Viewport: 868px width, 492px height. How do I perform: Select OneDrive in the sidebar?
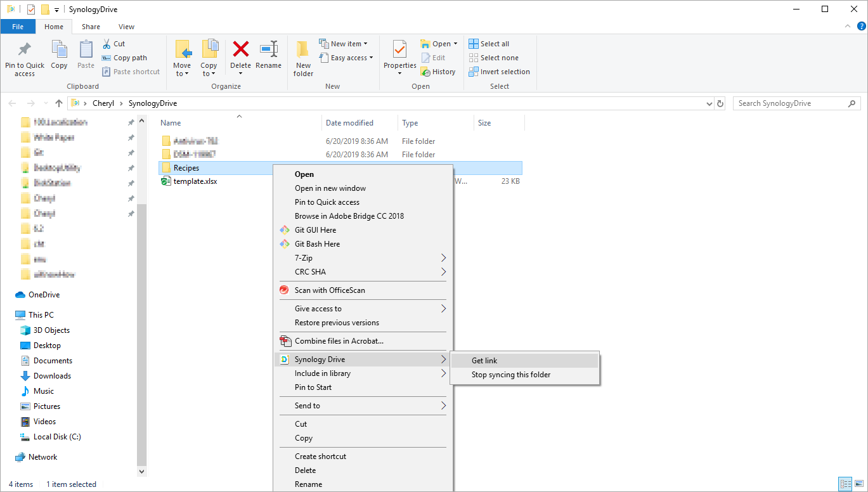pos(44,294)
